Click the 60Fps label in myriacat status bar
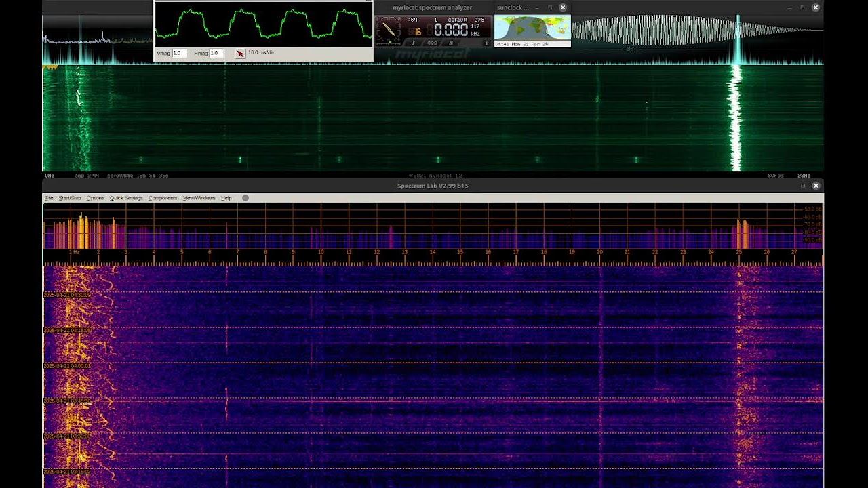 pyautogui.click(x=776, y=176)
